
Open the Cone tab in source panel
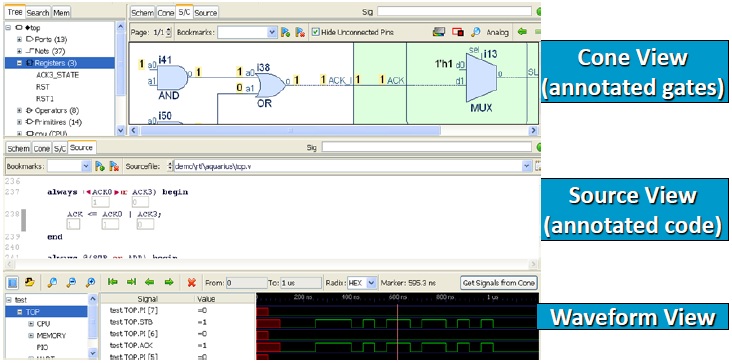(42, 148)
